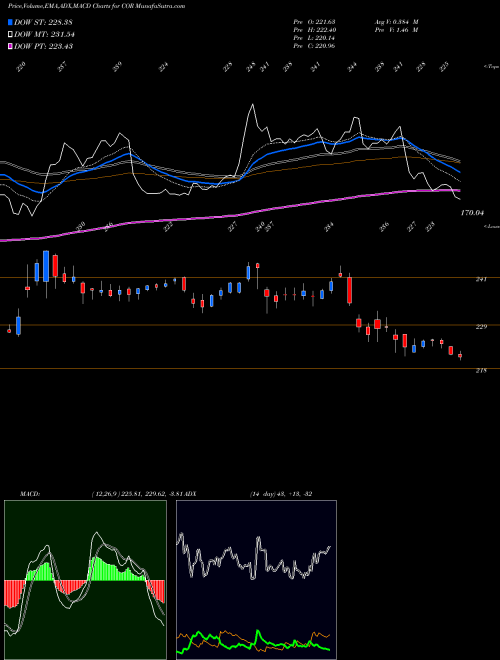The width and height of the screenshot is (500, 660).
Task: Click the 'Pre C: 220.96' close value
Action: [314, 46]
